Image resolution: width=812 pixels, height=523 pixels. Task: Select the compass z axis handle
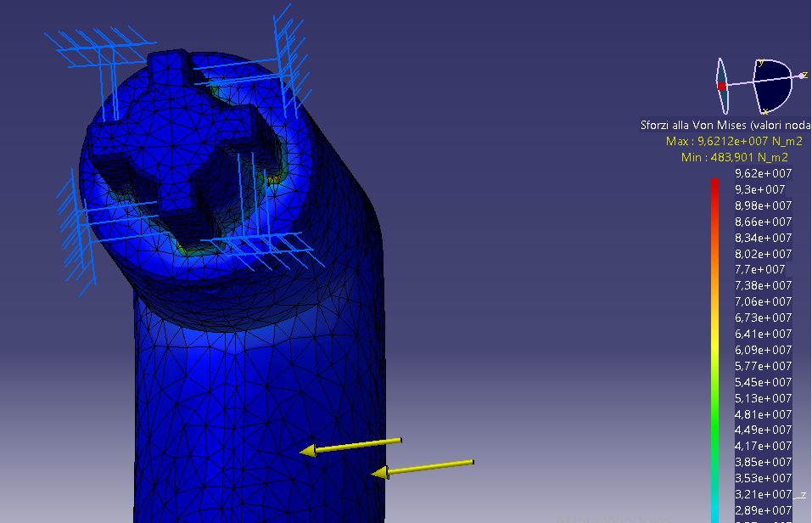(802, 76)
